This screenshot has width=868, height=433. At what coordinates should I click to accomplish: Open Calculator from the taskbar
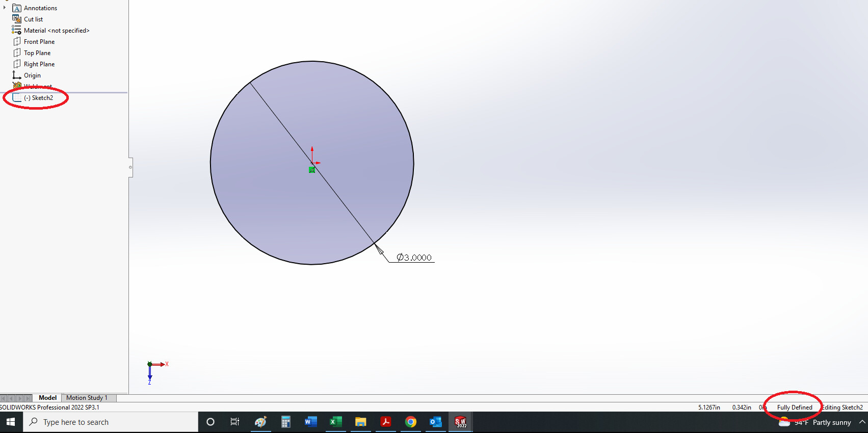[285, 422]
